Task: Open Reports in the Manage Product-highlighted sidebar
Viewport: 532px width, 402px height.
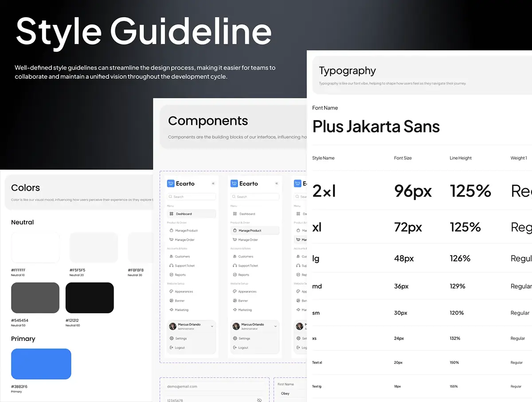Action: [243, 275]
